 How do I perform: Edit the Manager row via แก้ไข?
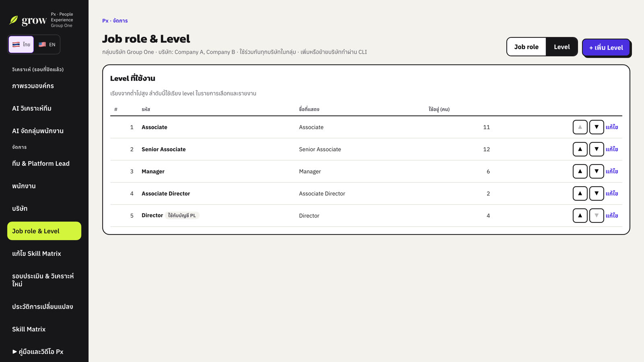[x=612, y=171]
